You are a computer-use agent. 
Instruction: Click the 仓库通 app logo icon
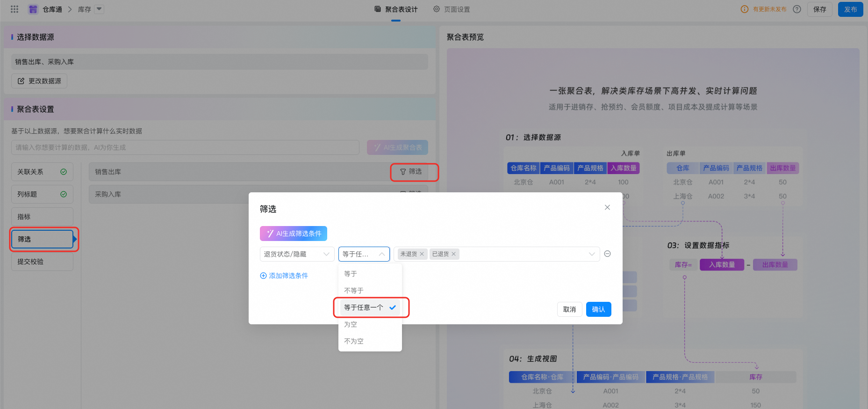tap(33, 9)
